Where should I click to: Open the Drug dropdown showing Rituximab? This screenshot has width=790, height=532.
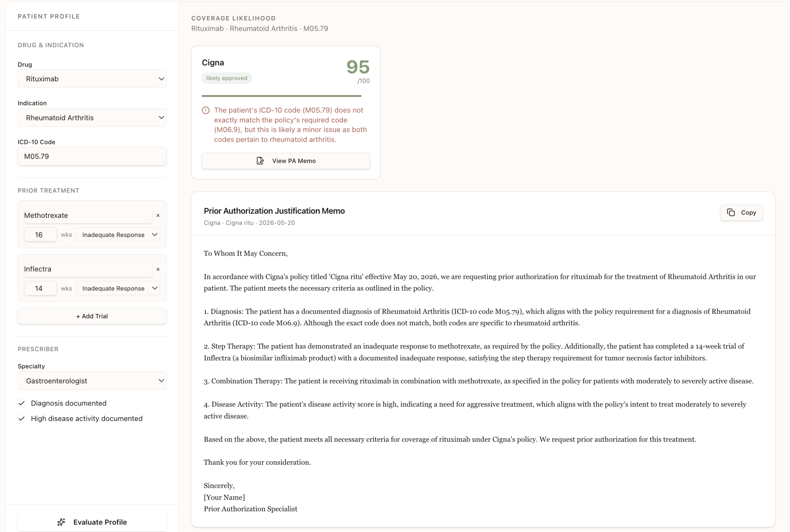point(92,79)
